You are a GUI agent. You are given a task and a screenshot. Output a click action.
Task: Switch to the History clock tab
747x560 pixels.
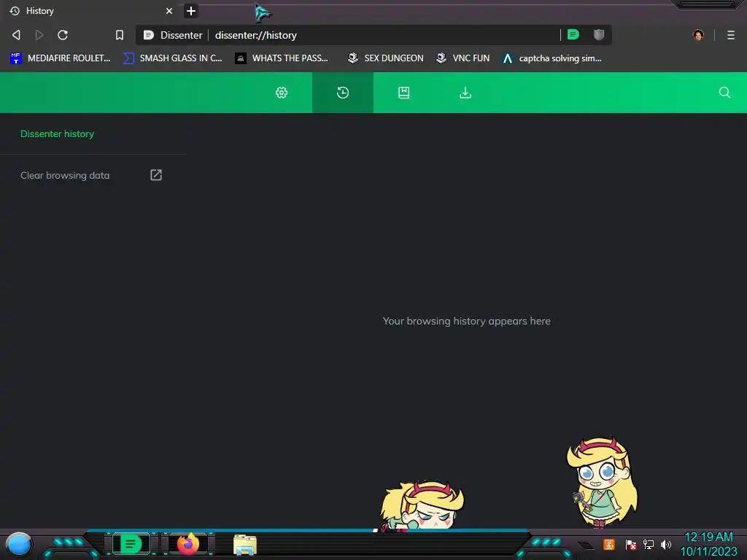coord(343,93)
